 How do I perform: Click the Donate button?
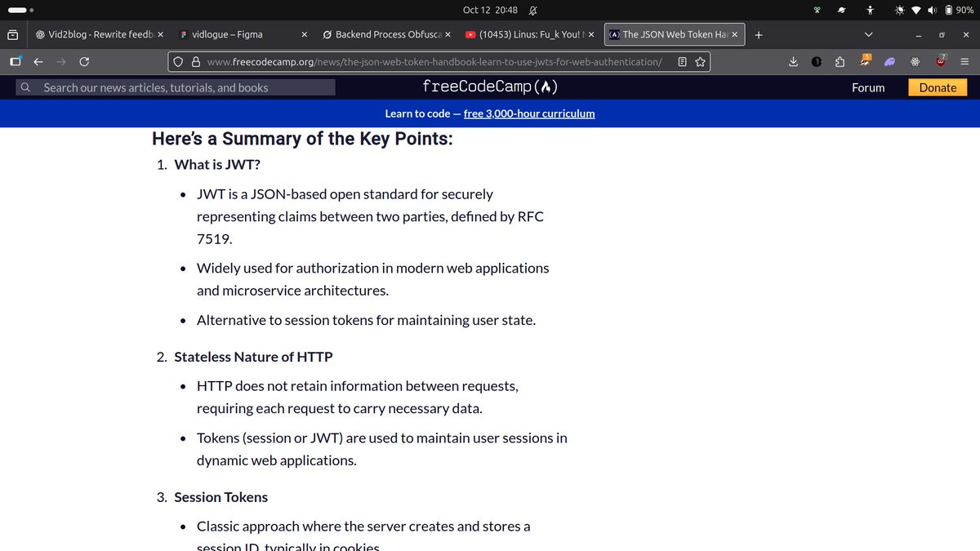coord(938,87)
